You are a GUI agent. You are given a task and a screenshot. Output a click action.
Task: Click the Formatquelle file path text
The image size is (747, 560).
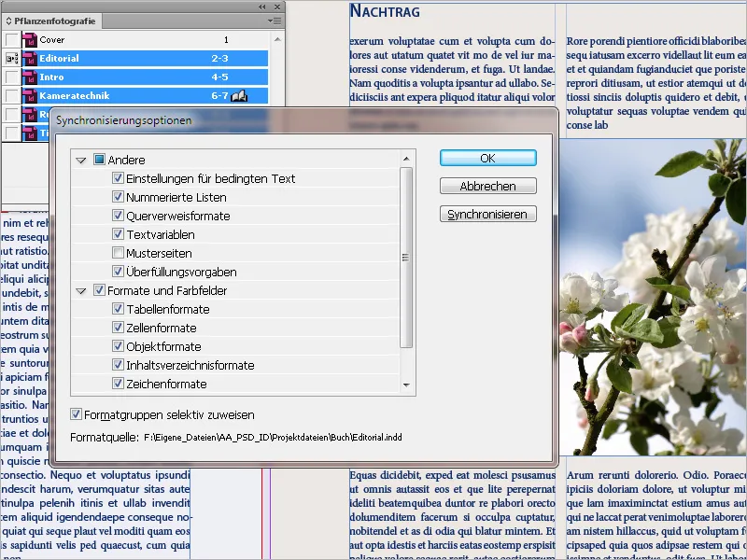tap(273, 437)
